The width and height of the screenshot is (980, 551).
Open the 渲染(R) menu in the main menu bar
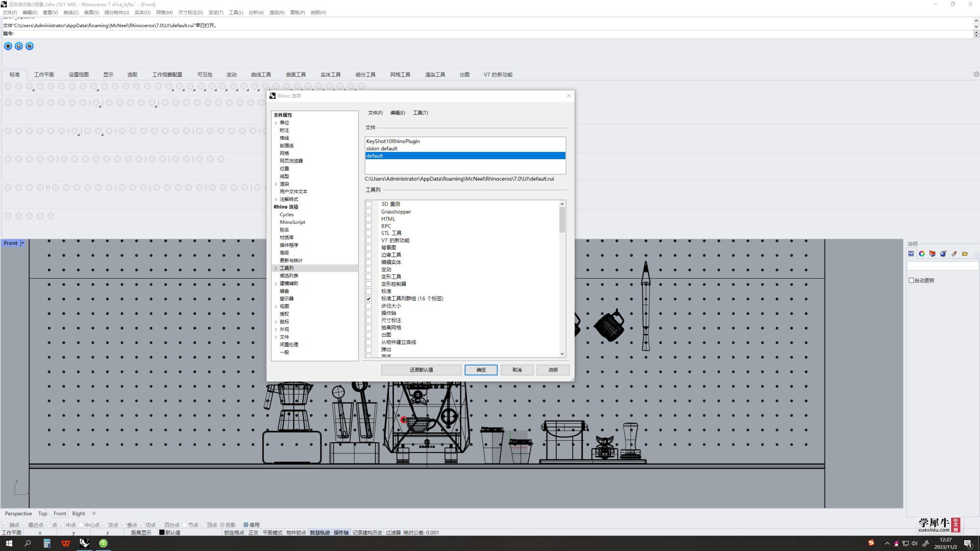click(x=277, y=12)
